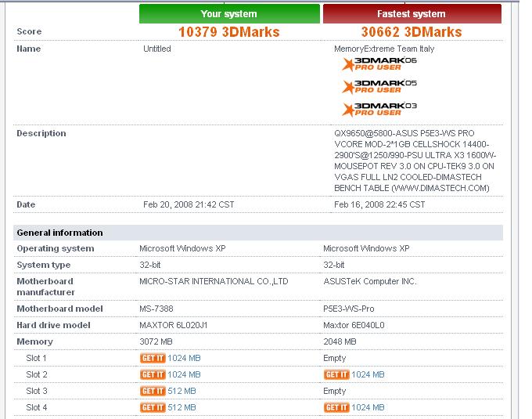Click Empty in fastest system Slot 3
The height and width of the screenshot is (419, 532).
335,391
